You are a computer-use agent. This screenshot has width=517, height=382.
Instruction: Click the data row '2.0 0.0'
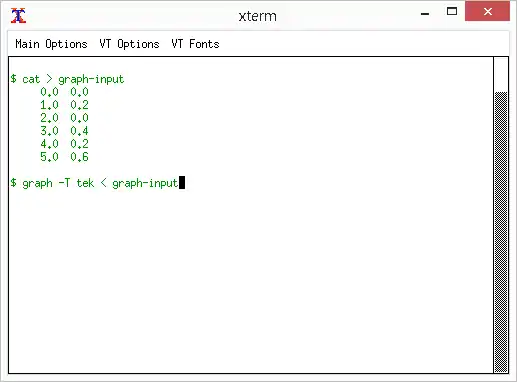pyautogui.click(x=64, y=118)
